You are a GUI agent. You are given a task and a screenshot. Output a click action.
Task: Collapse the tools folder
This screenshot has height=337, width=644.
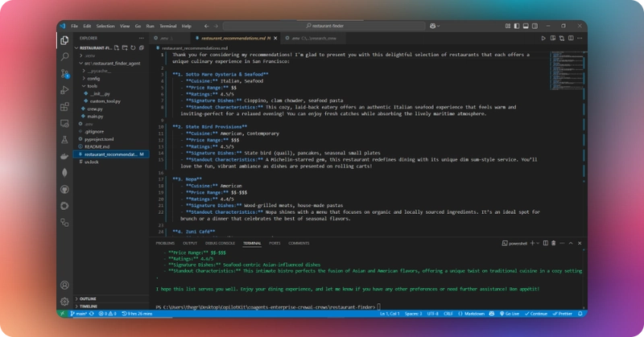(x=90, y=86)
